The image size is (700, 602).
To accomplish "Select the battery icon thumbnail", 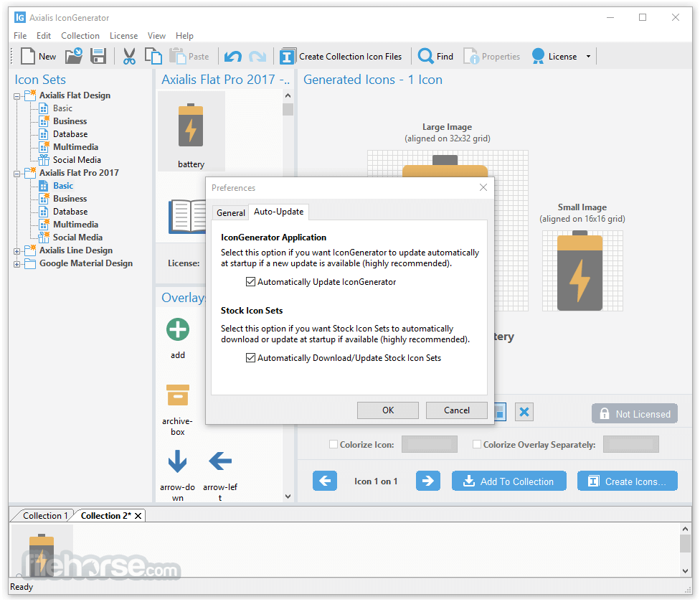I will 191,131.
